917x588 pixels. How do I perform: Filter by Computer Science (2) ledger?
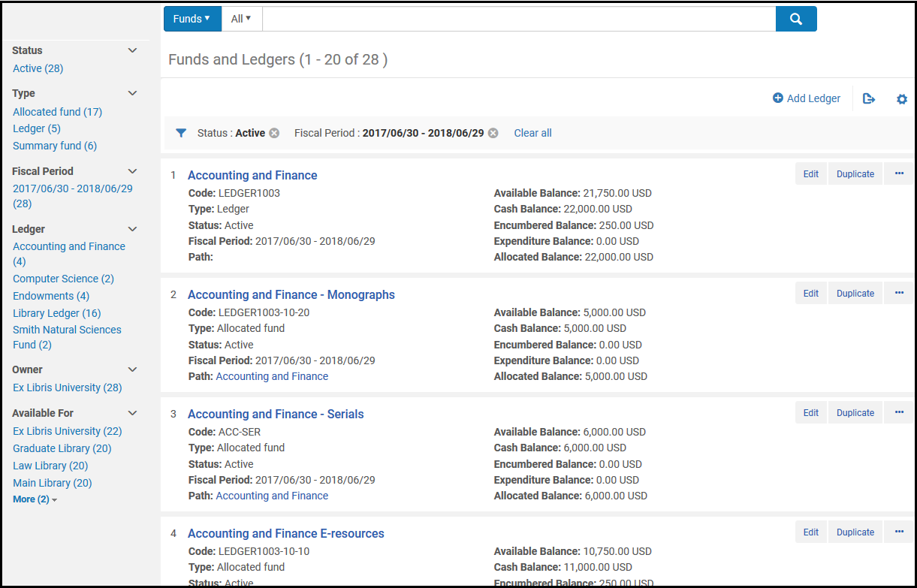pos(63,279)
